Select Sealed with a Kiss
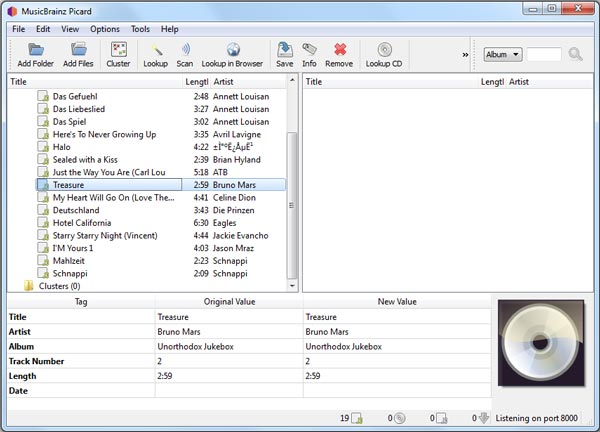Image resolution: width=600 pixels, height=432 pixels. (161, 160)
